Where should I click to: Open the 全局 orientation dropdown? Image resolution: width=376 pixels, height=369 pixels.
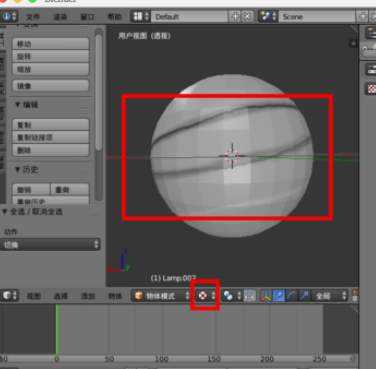click(329, 295)
